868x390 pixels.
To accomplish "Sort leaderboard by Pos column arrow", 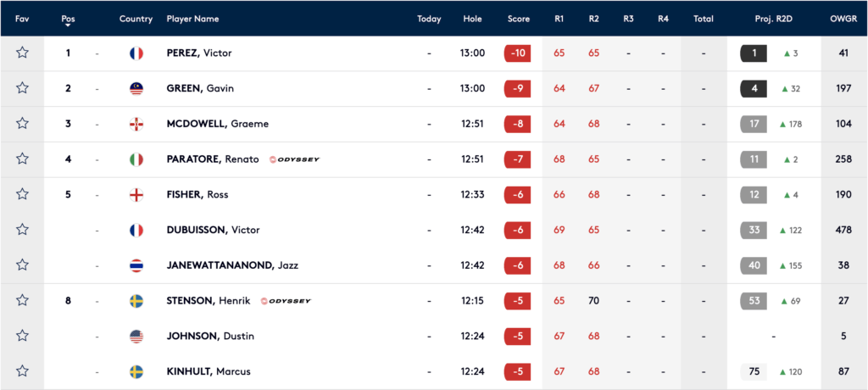I will (68, 25).
